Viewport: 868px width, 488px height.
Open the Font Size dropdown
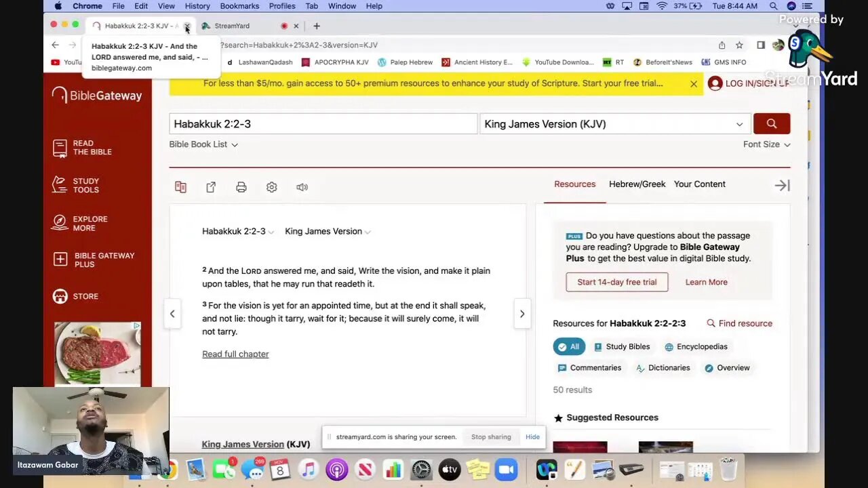point(766,144)
